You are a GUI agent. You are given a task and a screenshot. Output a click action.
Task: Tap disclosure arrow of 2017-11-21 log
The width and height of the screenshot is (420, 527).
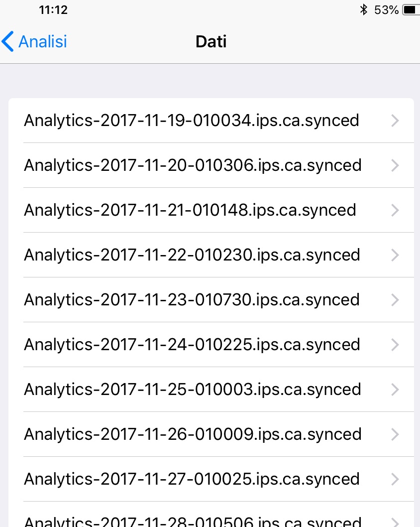pos(395,210)
